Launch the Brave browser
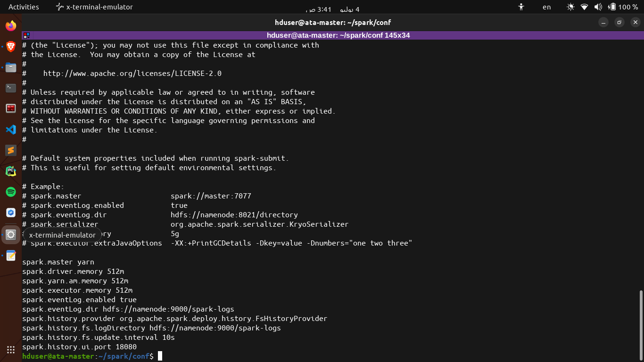Viewport: 644px width, 362px height. [x=10, y=46]
